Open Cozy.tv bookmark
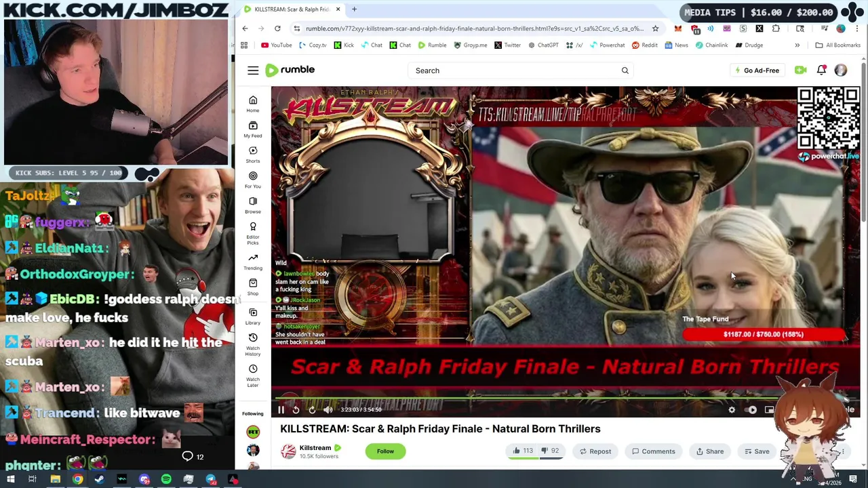 pyautogui.click(x=313, y=45)
